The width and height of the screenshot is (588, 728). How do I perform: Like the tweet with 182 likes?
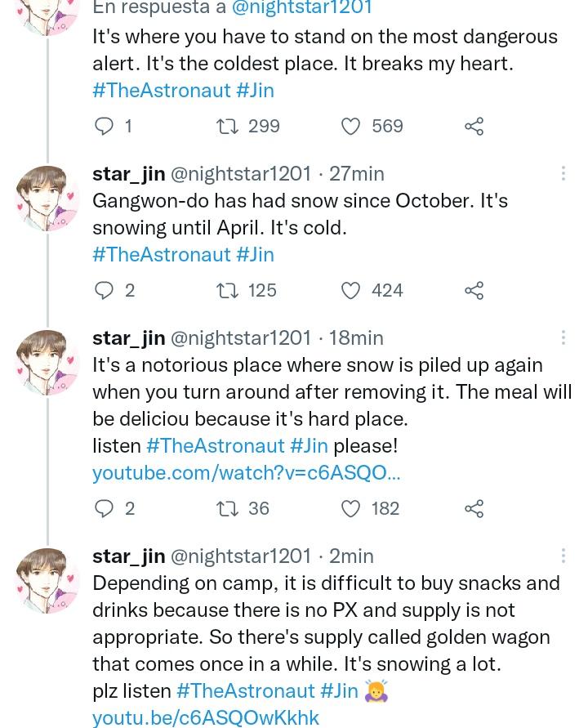(x=350, y=508)
